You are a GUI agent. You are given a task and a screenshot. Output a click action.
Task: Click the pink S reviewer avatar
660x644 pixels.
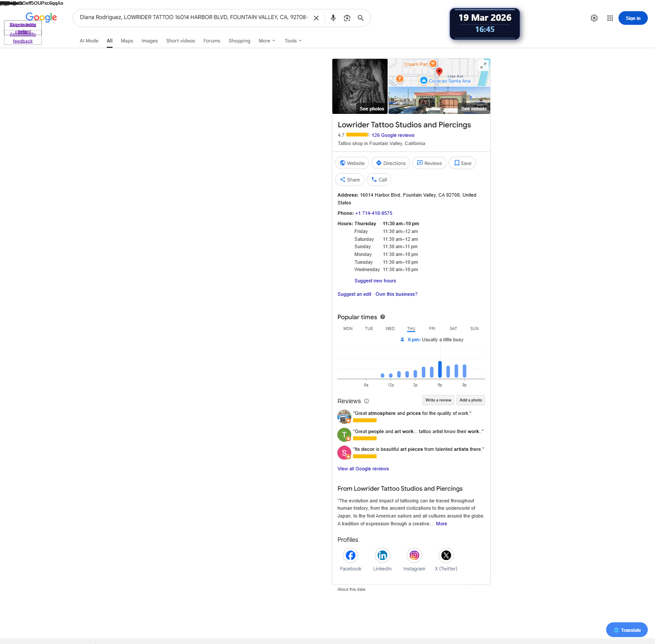pyautogui.click(x=344, y=453)
